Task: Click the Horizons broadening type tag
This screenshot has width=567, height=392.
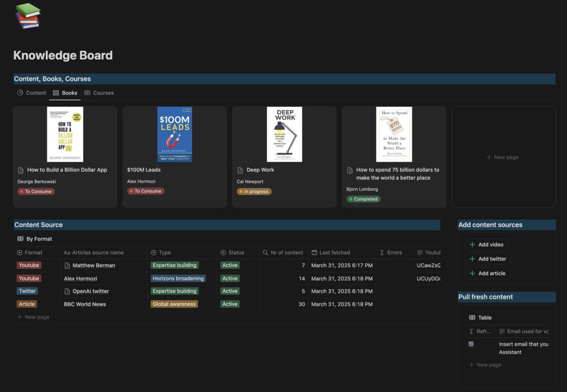Action: 178,279
